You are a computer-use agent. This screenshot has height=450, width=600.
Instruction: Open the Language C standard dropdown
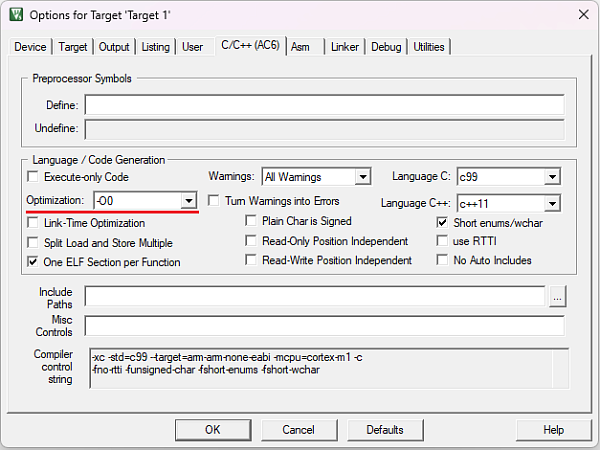tap(551, 177)
